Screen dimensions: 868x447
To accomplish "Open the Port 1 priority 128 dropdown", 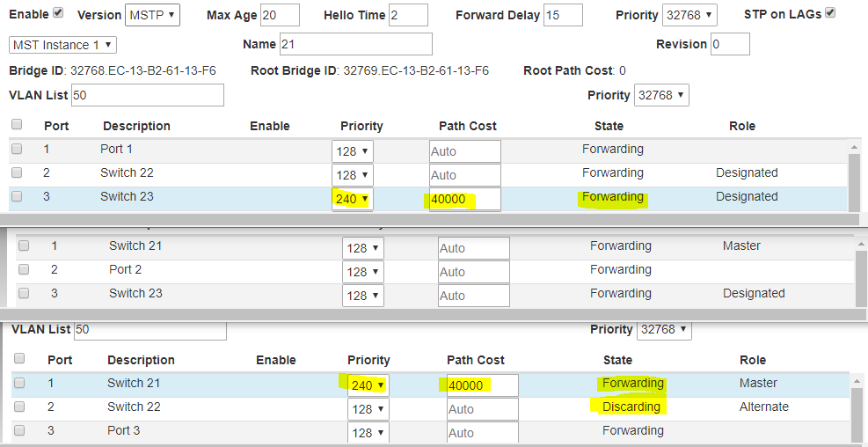I will (353, 151).
